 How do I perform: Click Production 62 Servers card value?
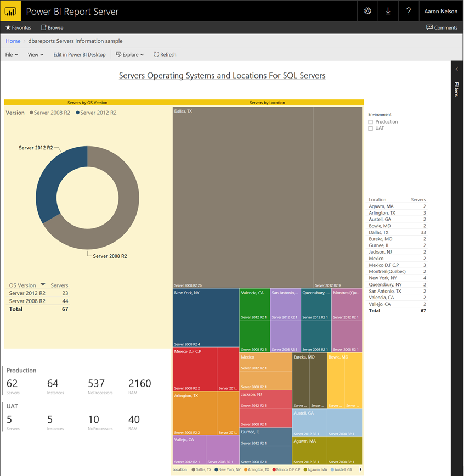pos(12,383)
